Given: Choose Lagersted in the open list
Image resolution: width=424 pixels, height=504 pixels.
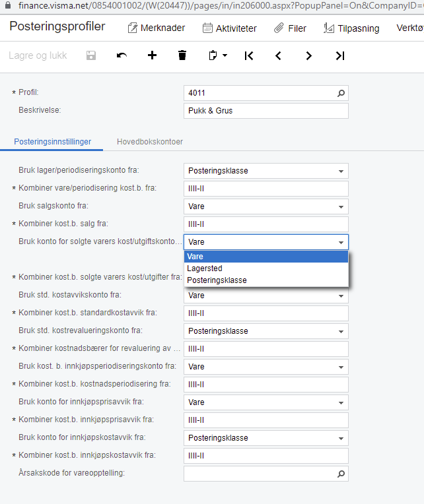Looking at the screenshot, I should pyautogui.click(x=266, y=268).
